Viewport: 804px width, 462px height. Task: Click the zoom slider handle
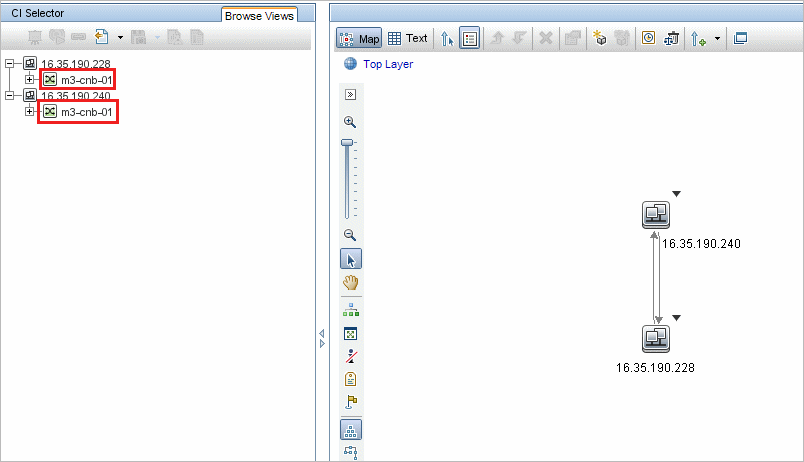(x=348, y=143)
